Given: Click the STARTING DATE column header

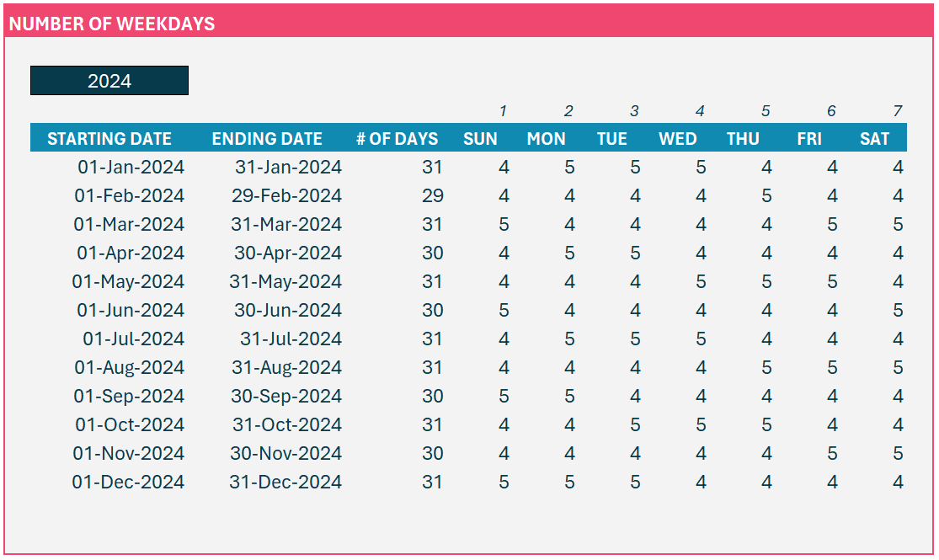Looking at the screenshot, I should coord(109,138).
